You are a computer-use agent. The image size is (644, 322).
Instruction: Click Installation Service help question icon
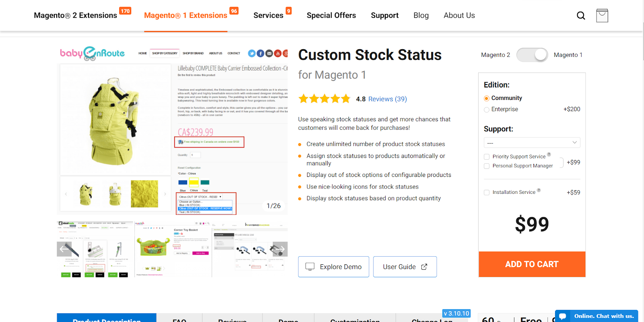(x=539, y=190)
